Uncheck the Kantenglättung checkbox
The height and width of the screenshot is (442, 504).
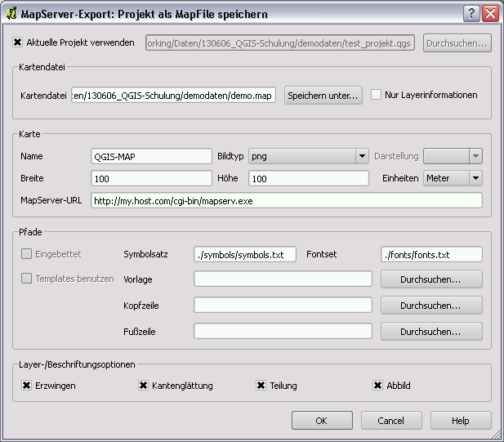tap(143, 386)
